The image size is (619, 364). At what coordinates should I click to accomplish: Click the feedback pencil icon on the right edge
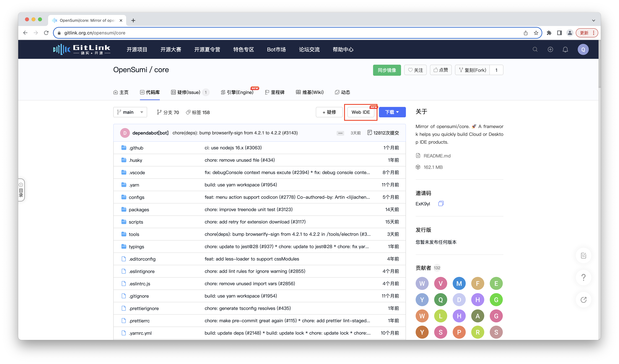click(x=584, y=255)
